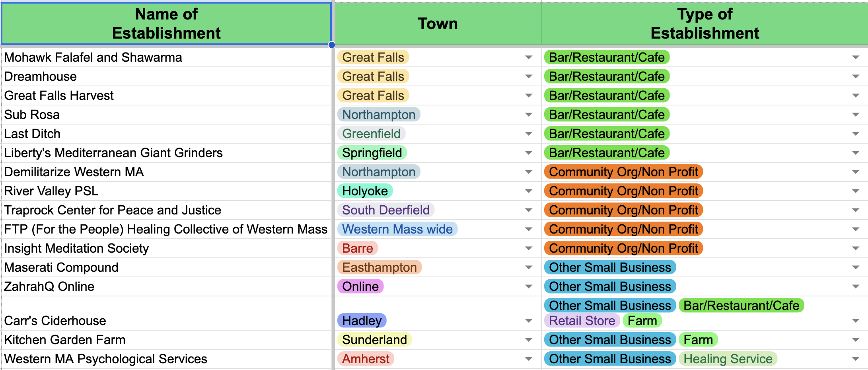Open Town dropdown for Demilitarize Western MA
Image resolution: width=868 pixels, height=370 pixels.
point(529,172)
